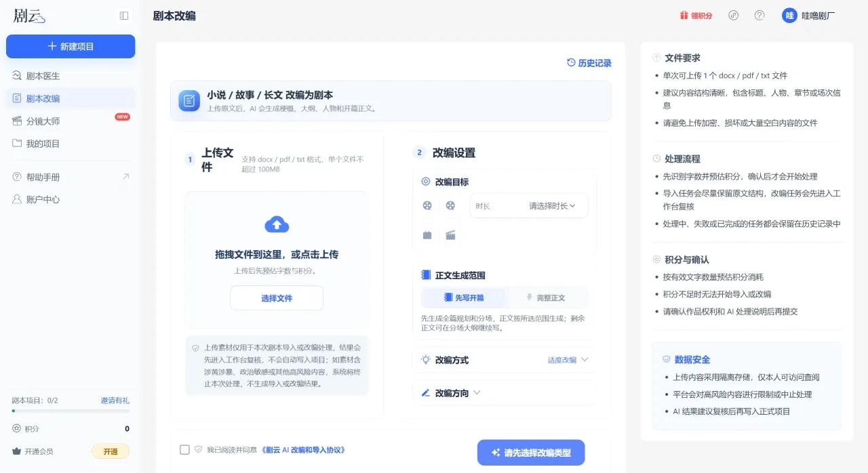Click the 积分与确认 icon
The image size is (868, 473).
click(x=656, y=260)
